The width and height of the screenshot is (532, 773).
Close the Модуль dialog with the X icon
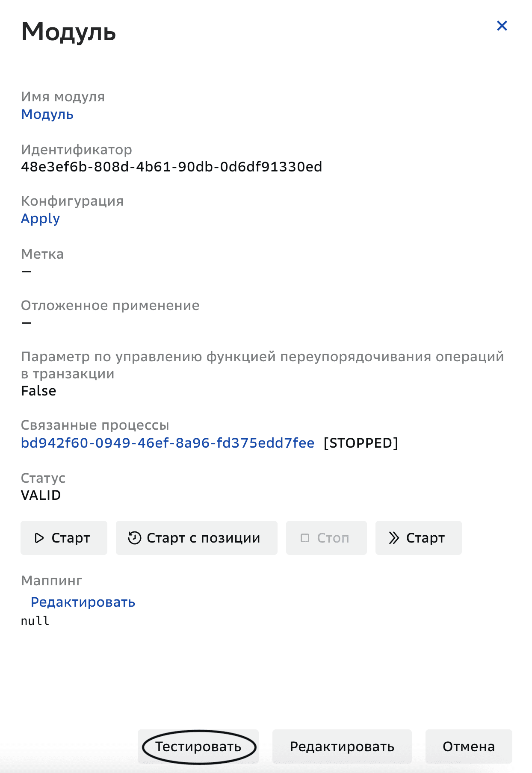[x=503, y=26]
